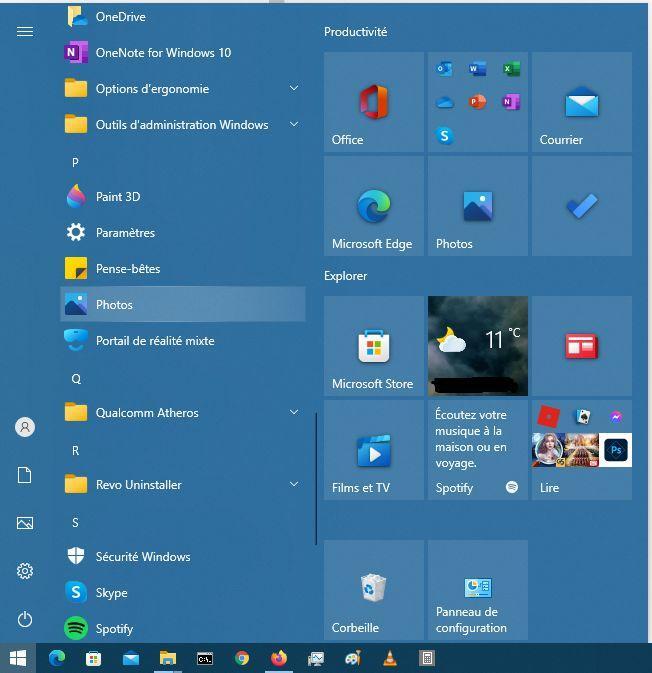The width and height of the screenshot is (652, 673).
Task: Open the Photos tile
Action: (478, 206)
